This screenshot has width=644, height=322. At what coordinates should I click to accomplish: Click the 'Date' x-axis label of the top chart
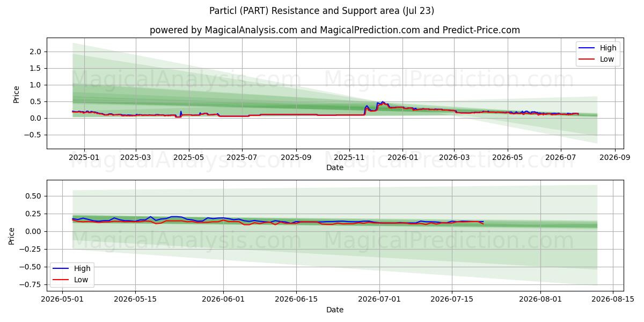335,167
